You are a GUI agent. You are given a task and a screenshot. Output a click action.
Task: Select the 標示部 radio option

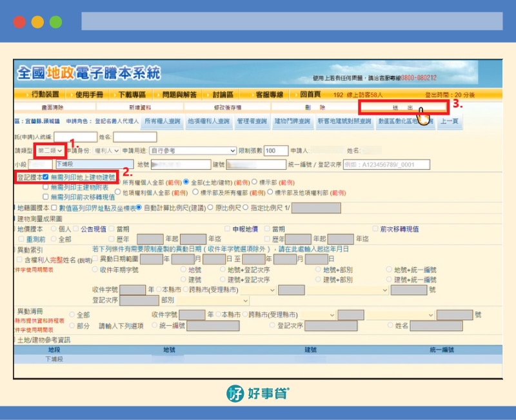click(254, 183)
